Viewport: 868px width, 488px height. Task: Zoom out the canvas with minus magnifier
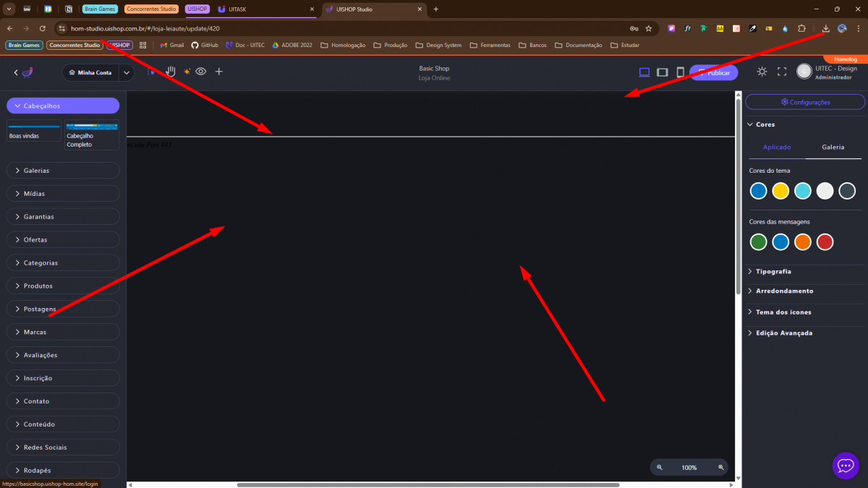tap(660, 468)
